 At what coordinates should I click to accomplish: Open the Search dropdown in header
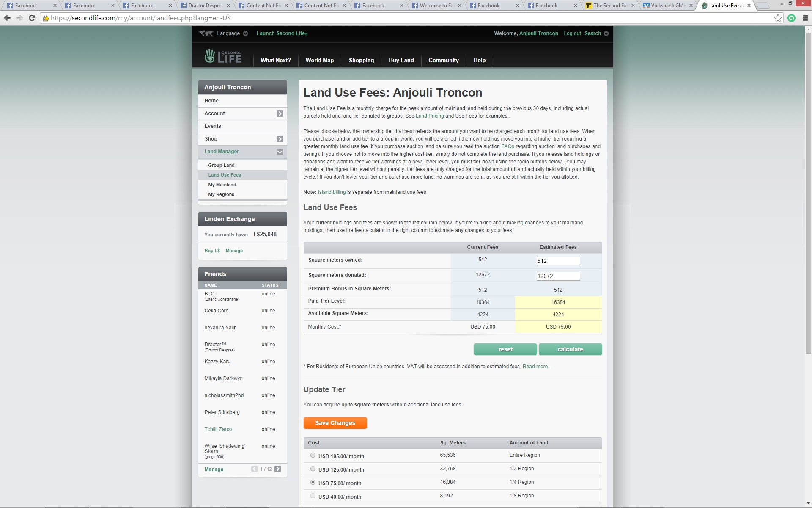596,33
